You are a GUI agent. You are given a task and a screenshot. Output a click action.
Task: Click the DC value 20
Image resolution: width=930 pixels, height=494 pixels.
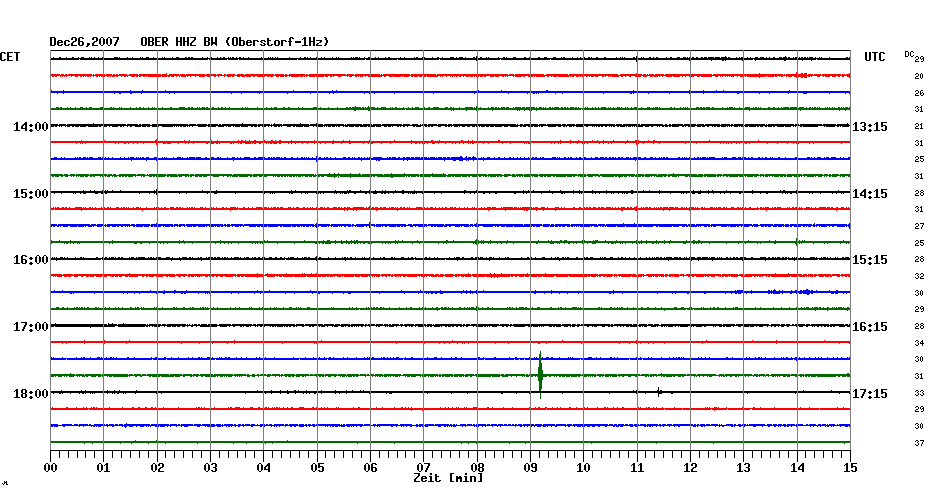pyautogui.click(x=919, y=77)
